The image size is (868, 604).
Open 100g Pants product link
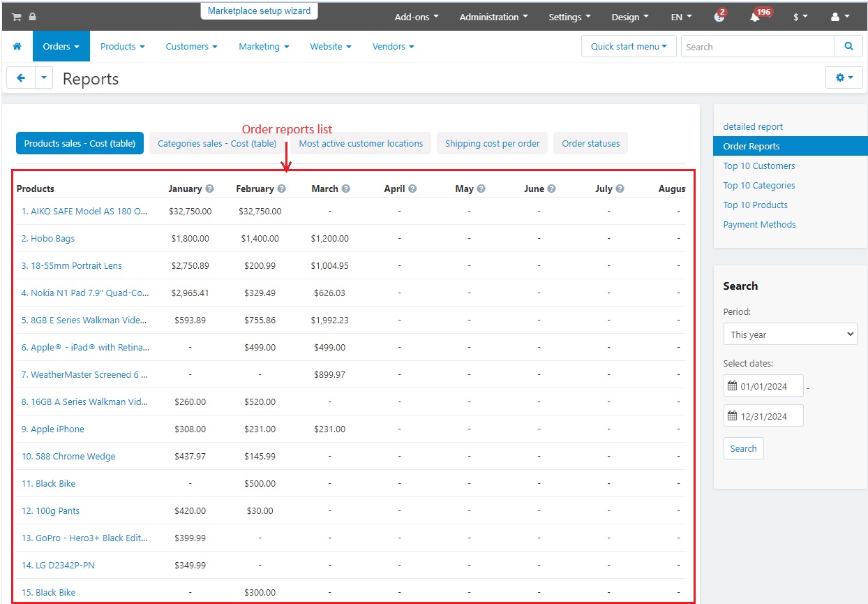pyautogui.click(x=50, y=510)
